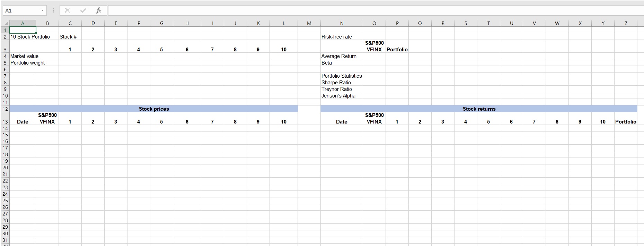
Task: Select the 'Date' header in column A
Action: tap(23, 118)
